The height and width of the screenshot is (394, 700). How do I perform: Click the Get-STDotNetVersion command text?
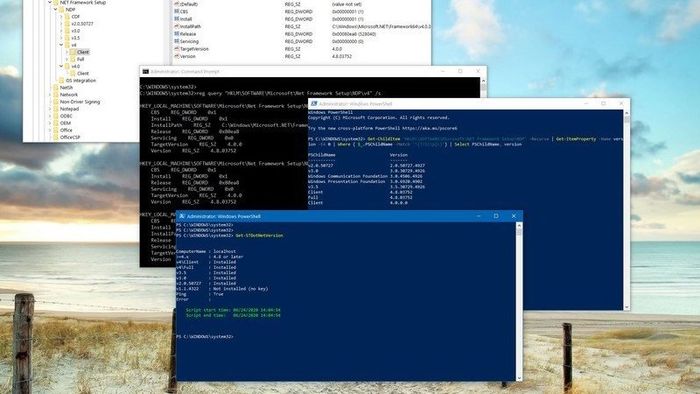pos(259,235)
